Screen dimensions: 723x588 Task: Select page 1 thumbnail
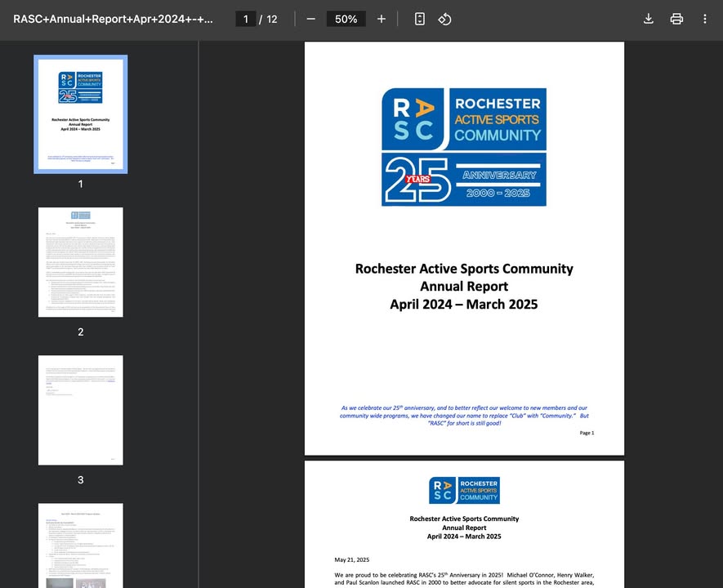[x=81, y=114]
